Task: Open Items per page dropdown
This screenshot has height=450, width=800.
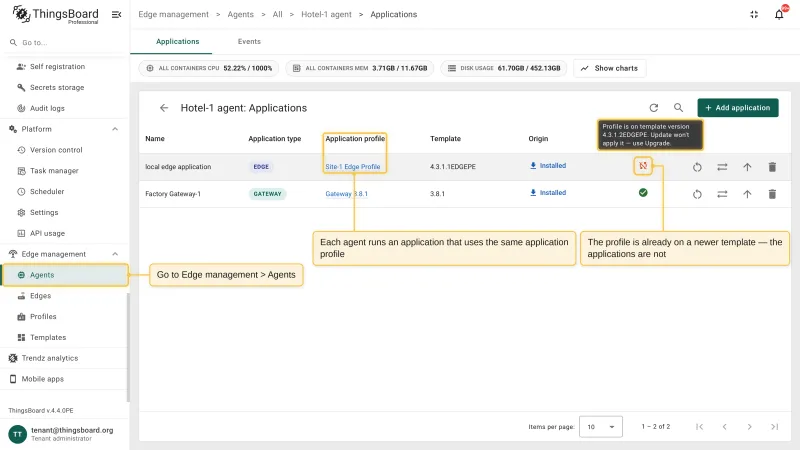Action: tap(601, 427)
